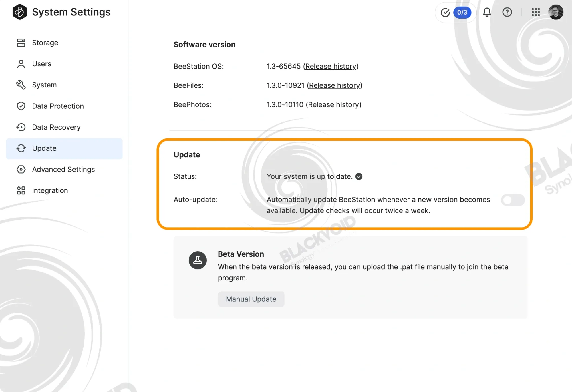Open BeeFiles Release history link
Viewport: 572px width, 392px height.
[334, 85]
